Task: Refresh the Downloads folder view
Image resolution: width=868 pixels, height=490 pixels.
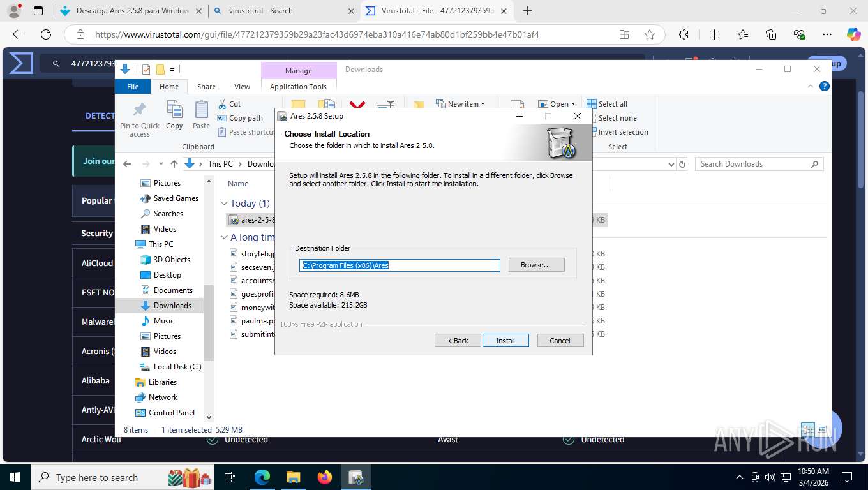Action: pos(682,164)
